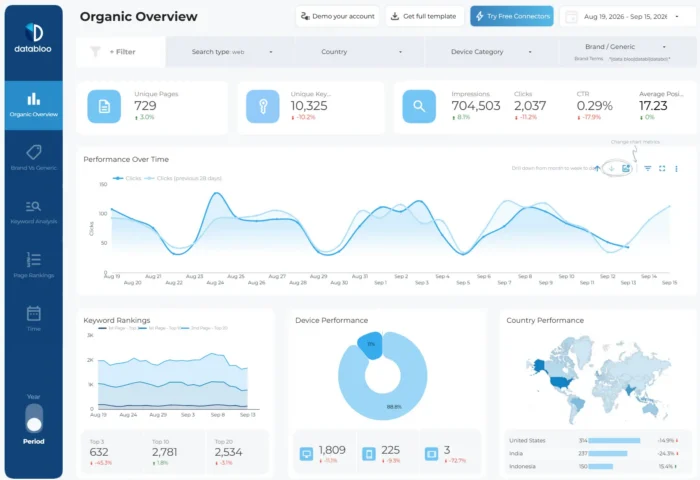Toggle the Year/Period switch
700x480 pixels.
pyautogui.click(x=34, y=418)
